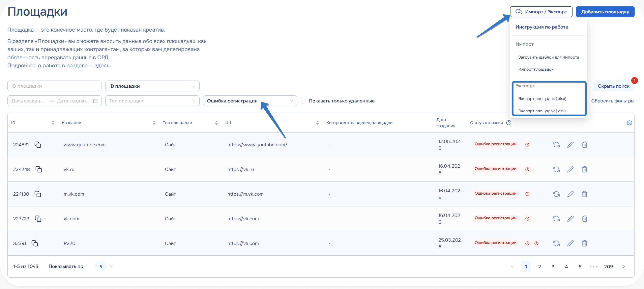Select current page 1 in pagination
The width and height of the screenshot is (644, 289).
point(526,266)
